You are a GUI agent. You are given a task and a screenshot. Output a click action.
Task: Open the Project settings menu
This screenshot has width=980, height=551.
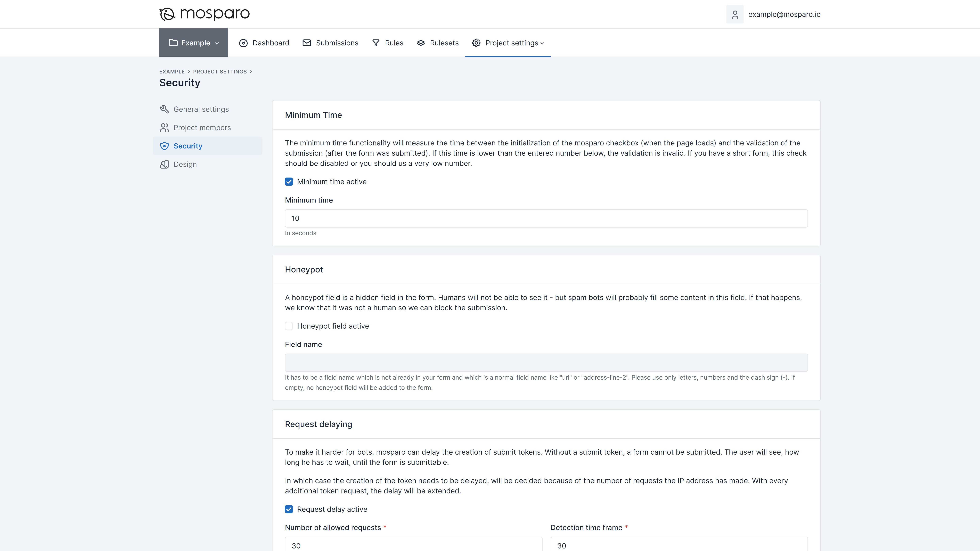pyautogui.click(x=508, y=43)
